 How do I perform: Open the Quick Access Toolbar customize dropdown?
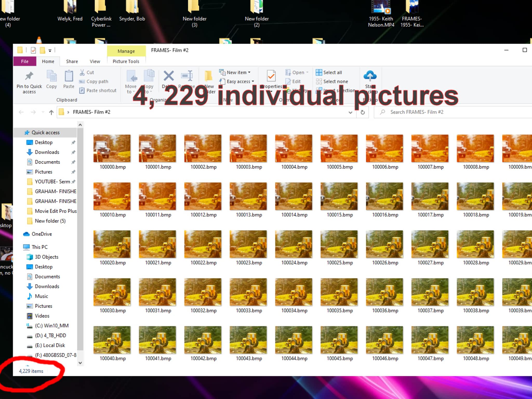pos(50,50)
